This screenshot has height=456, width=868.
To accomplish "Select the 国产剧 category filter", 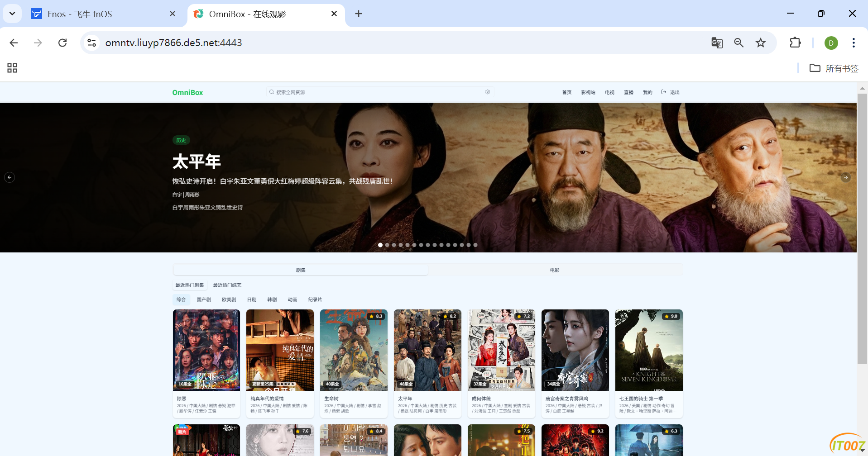I will pos(204,299).
